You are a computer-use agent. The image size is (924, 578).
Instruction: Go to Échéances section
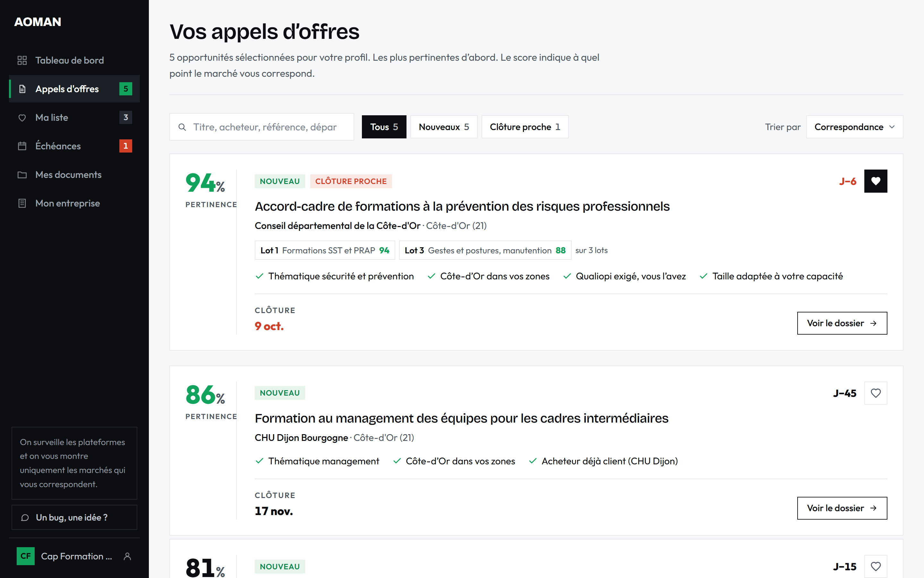(x=74, y=146)
